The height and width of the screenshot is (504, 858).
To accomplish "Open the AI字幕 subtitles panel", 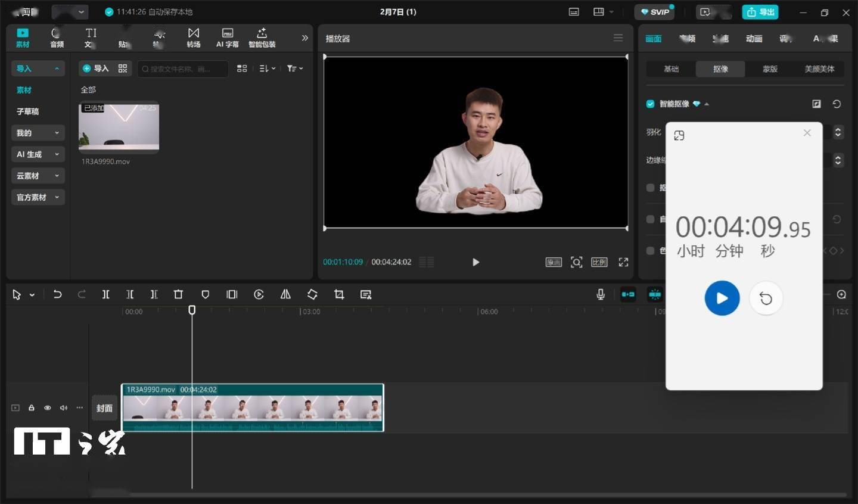I will [227, 38].
